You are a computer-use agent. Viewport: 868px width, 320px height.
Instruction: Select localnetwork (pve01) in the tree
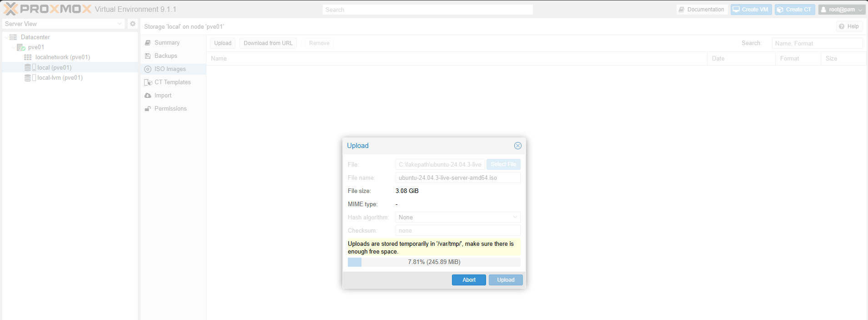tap(70, 57)
